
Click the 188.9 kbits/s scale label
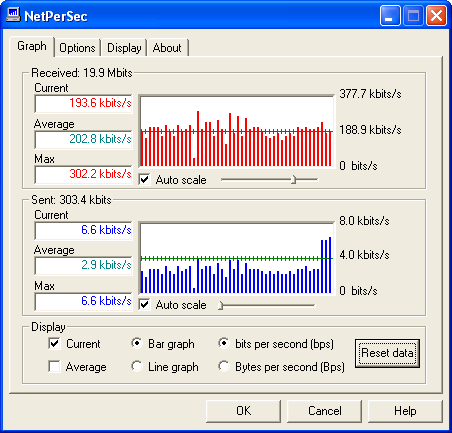tap(370, 130)
